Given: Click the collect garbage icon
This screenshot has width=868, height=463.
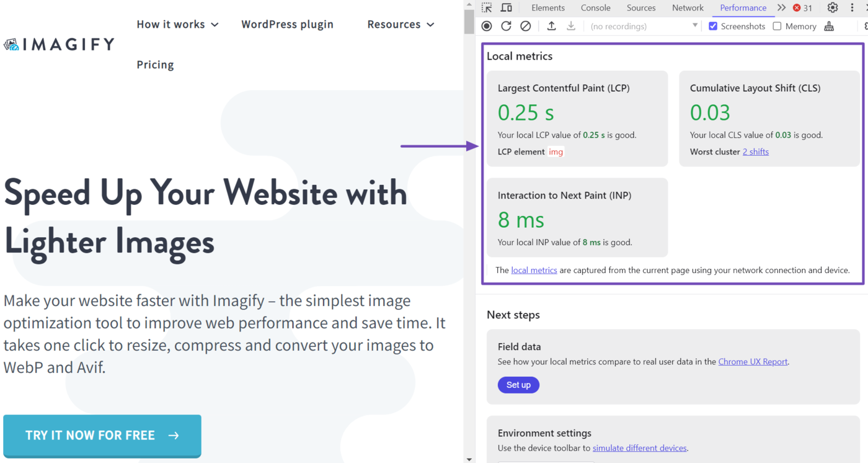Looking at the screenshot, I should click(x=829, y=26).
